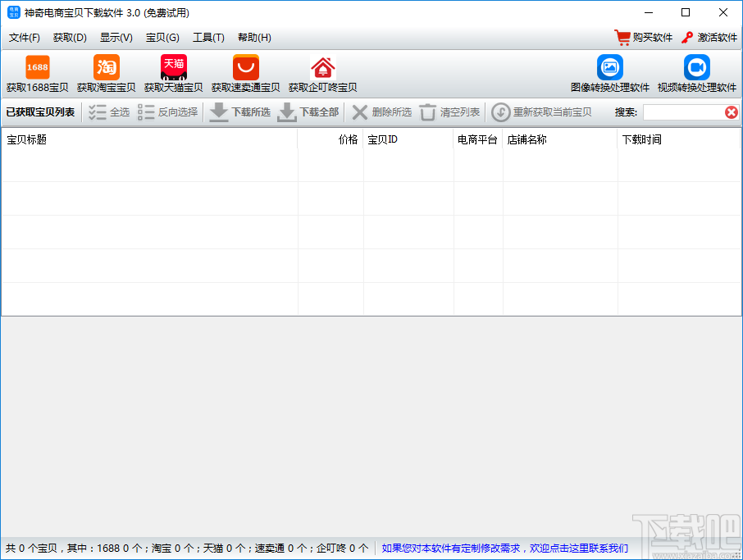The height and width of the screenshot is (560, 743).
Task: Open 工具(T) menu
Action: pyautogui.click(x=208, y=38)
